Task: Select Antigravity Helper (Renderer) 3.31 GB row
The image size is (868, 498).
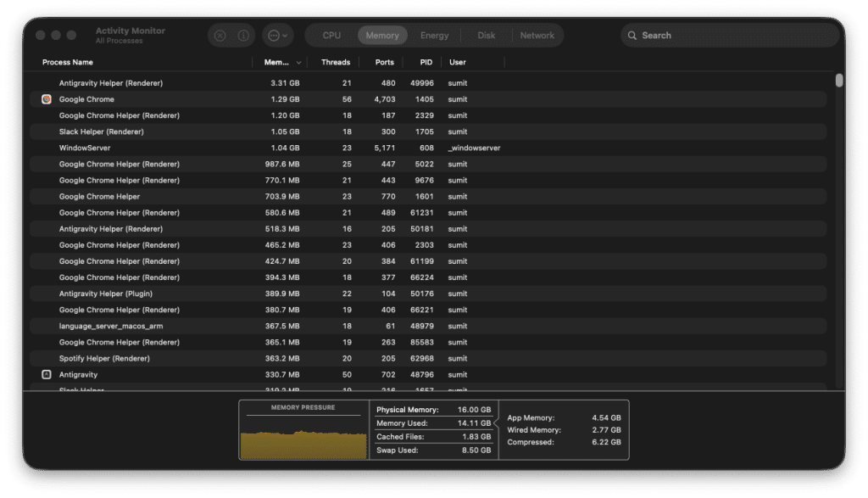Action: tap(428, 83)
